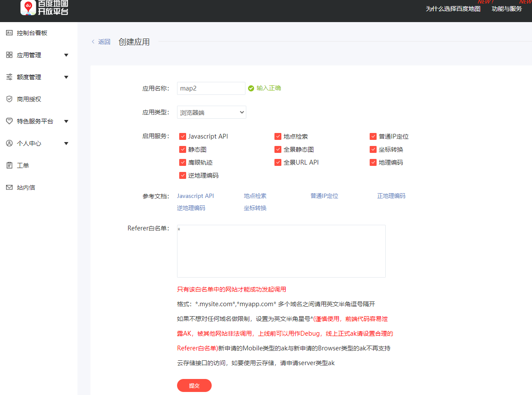
Task: Open the 工单 ticket icon
Action: point(9,165)
